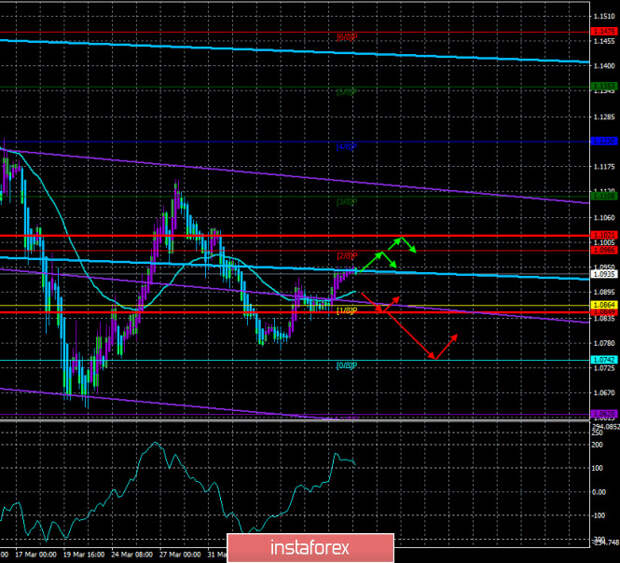
Task: Click the 1.1005 price scale value
Action: [x=605, y=242]
